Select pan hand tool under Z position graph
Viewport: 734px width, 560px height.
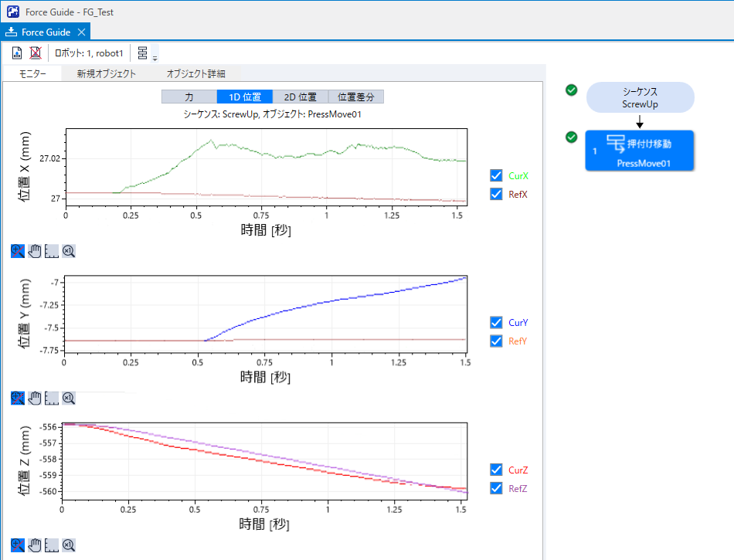[x=35, y=545]
